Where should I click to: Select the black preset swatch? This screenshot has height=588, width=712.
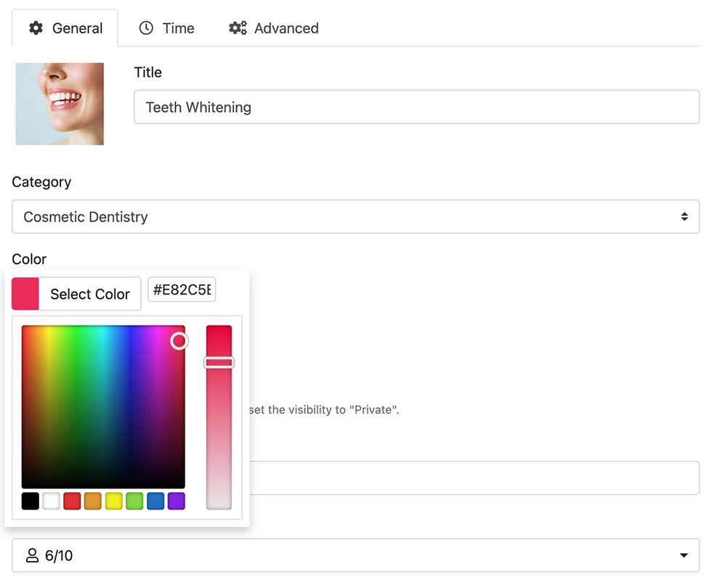(30, 501)
